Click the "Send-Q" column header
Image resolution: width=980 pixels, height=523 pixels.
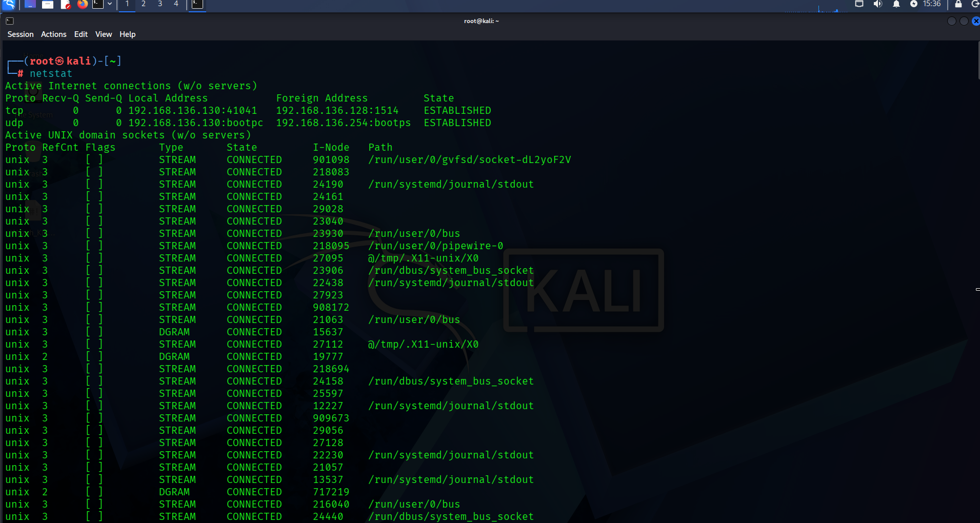pyautogui.click(x=104, y=98)
